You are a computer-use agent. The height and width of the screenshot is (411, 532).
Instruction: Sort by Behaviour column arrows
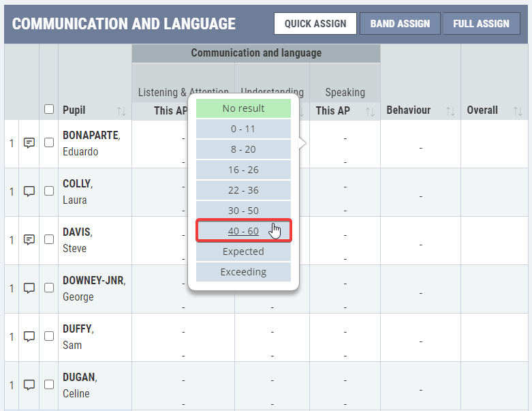click(x=450, y=111)
